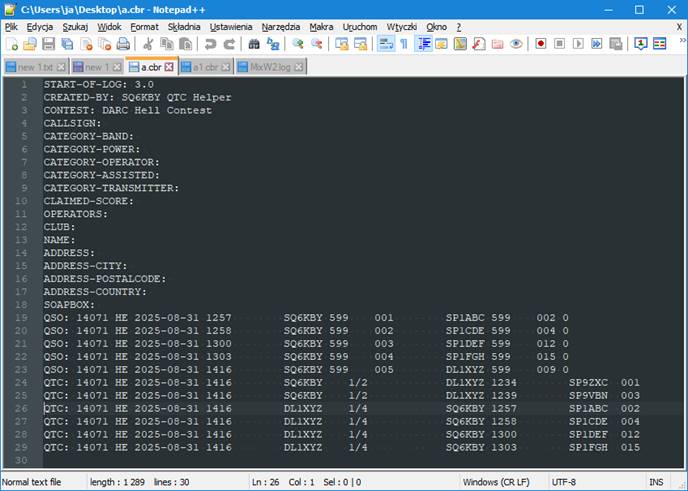Click the Zoom In magnifier icon
This screenshot has height=491, width=688.
click(298, 44)
